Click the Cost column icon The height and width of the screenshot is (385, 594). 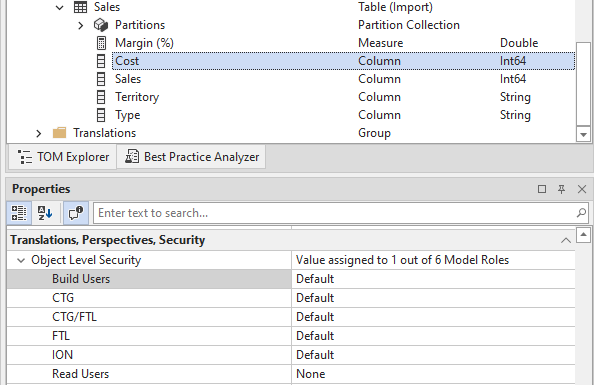pos(101,61)
